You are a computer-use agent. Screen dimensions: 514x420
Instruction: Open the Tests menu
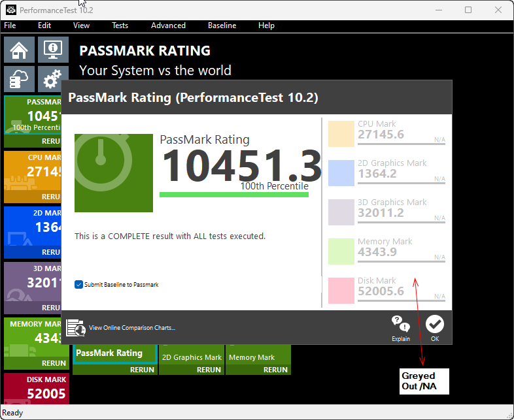120,25
